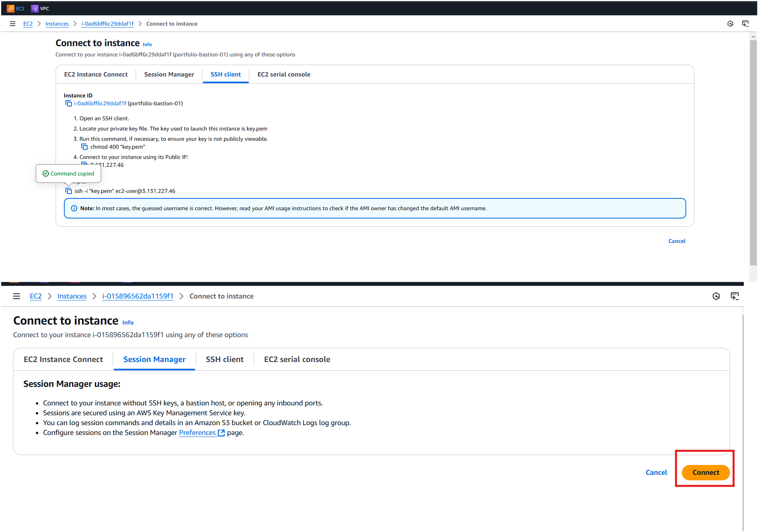Click the hexagon settings icon in bottom window

716,296
